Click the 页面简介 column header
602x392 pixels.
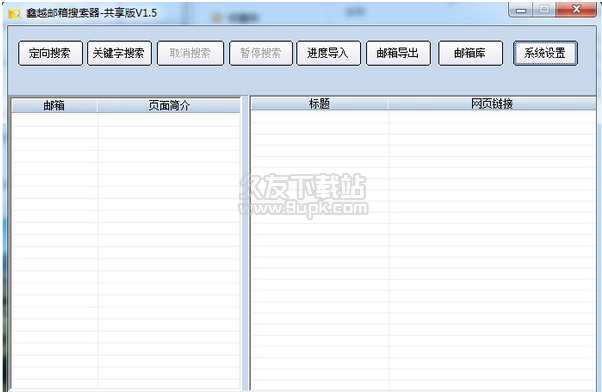click(169, 105)
